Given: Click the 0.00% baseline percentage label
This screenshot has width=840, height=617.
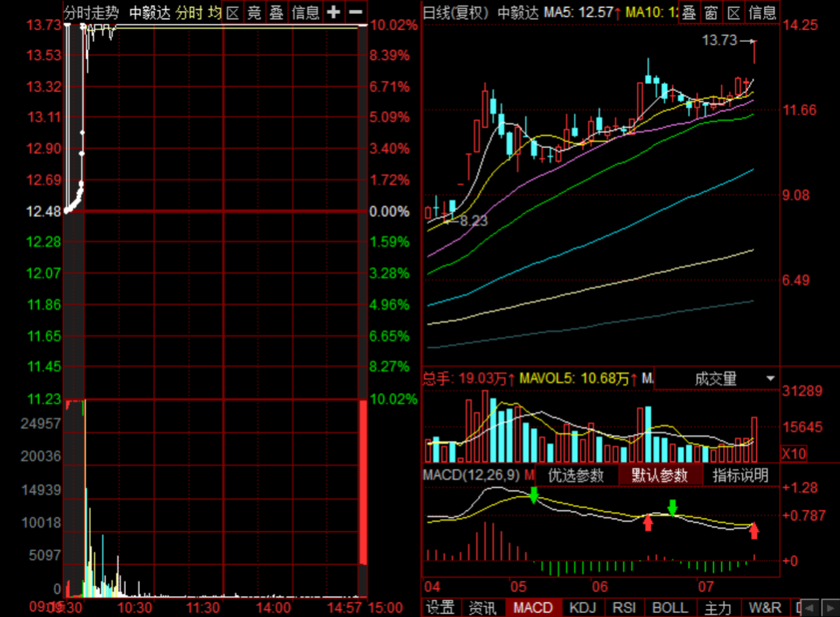Looking at the screenshot, I should click(x=390, y=212).
